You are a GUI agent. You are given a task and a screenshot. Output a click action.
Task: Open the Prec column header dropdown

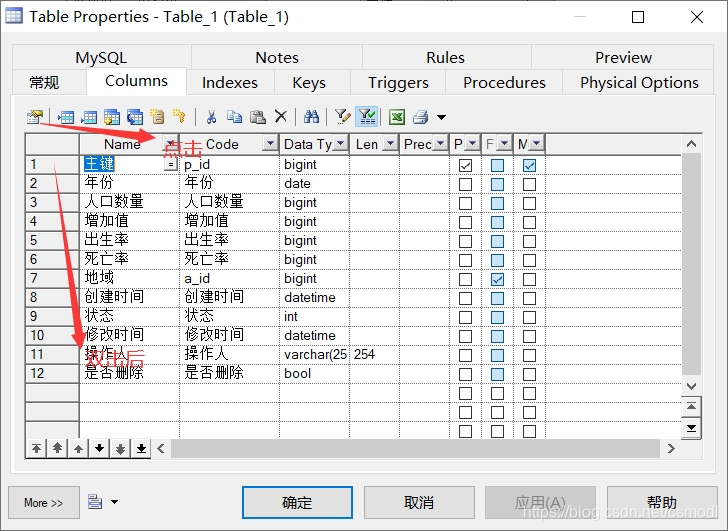pos(440,144)
